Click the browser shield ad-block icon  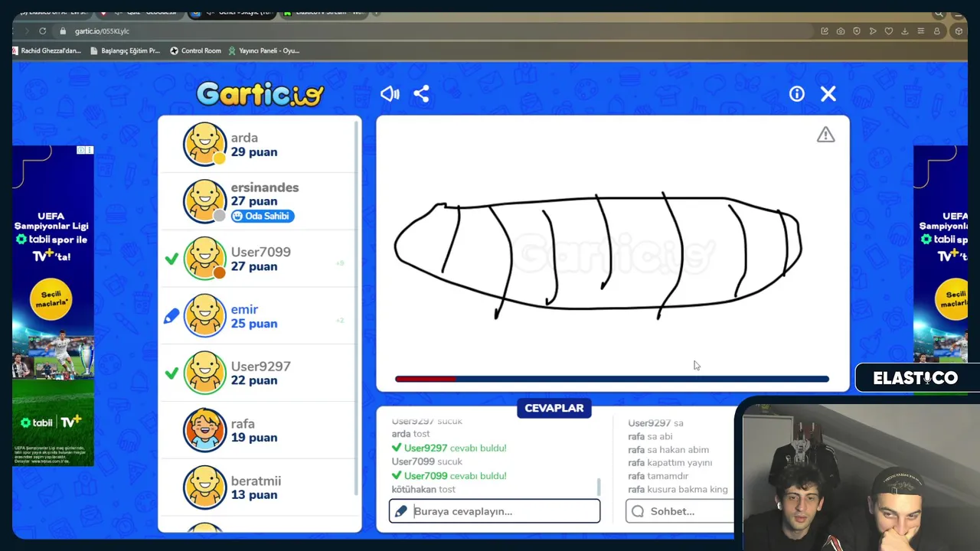point(857,31)
